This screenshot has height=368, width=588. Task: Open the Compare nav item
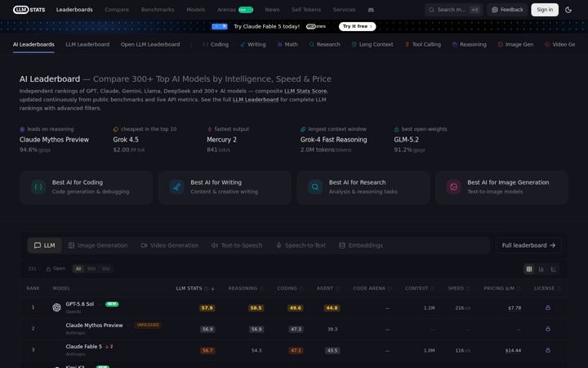pyautogui.click(x=117, y=10)
